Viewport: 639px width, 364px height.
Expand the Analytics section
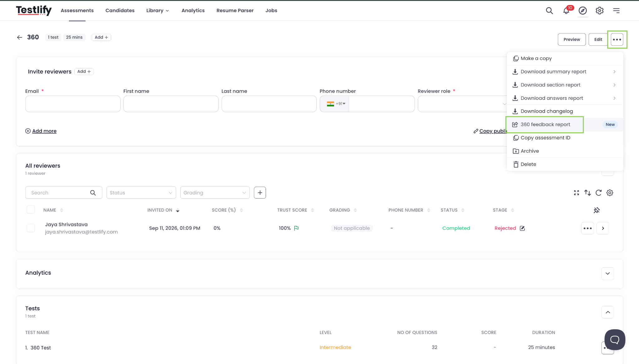[x=607, y=273]
